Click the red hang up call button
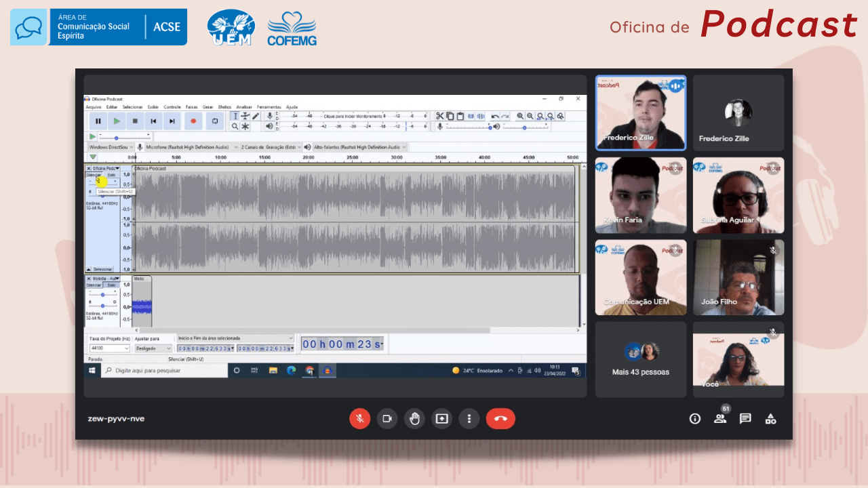The image size is (868, 488). point(500,419)
